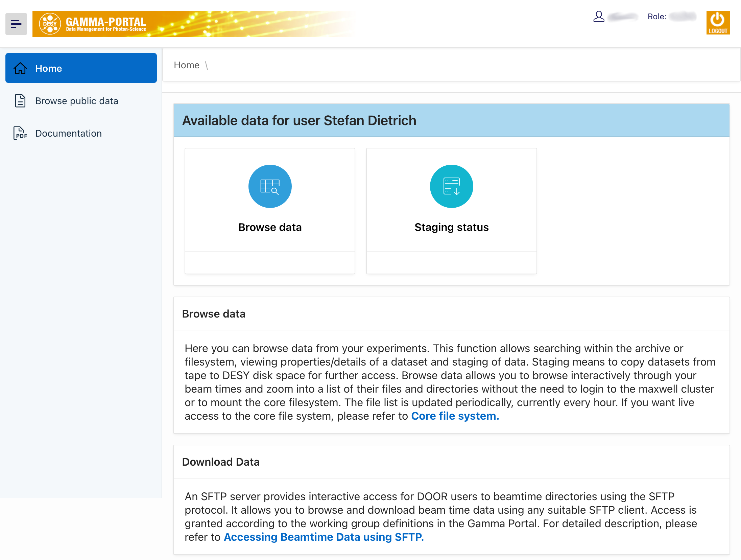
Task: Open Accessing Beamtime Data using SFTP link
Action: (x=324, y=537)
